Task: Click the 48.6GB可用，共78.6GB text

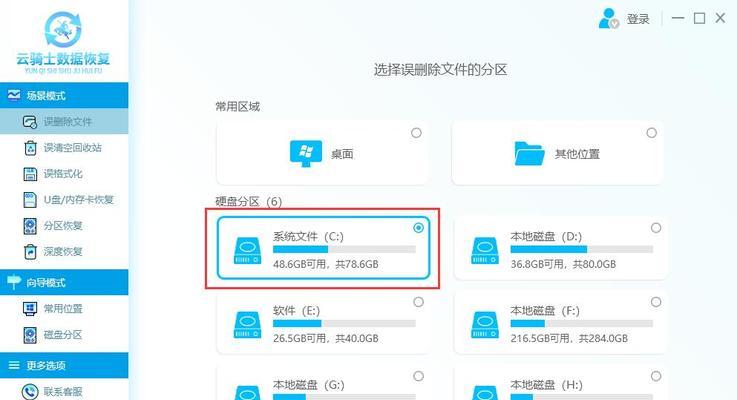Action: coord(326,264)
